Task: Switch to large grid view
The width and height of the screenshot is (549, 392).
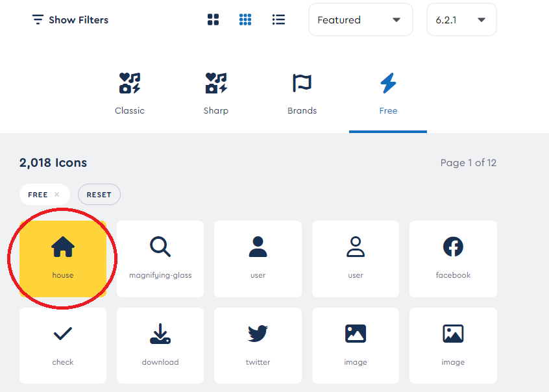Action: [213, 19]
